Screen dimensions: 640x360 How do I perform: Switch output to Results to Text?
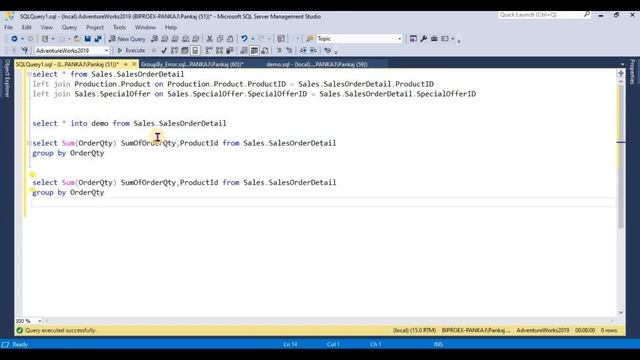tap(244, 50)
